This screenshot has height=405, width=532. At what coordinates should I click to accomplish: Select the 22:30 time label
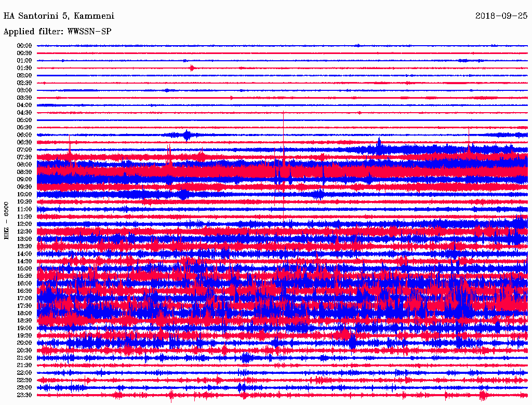click(24, 380)
